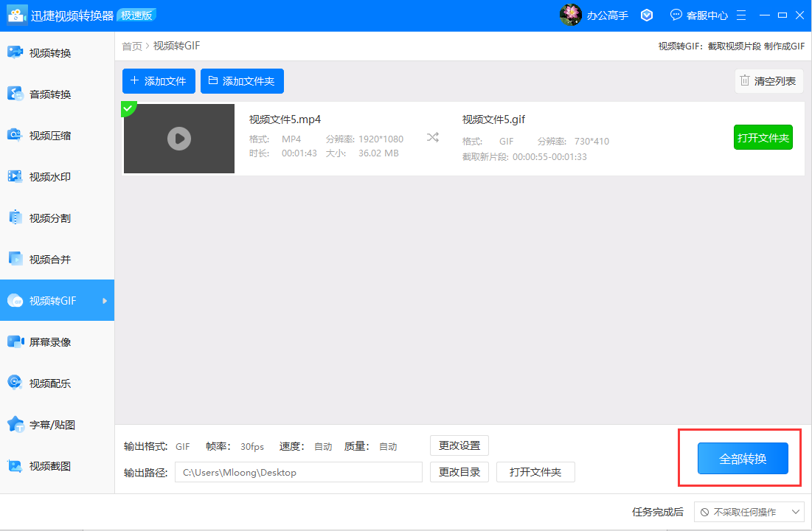Select 视频压缩 video compression tool
The height and width of the screenshot is (531, 812).
(x=49, y=136)
